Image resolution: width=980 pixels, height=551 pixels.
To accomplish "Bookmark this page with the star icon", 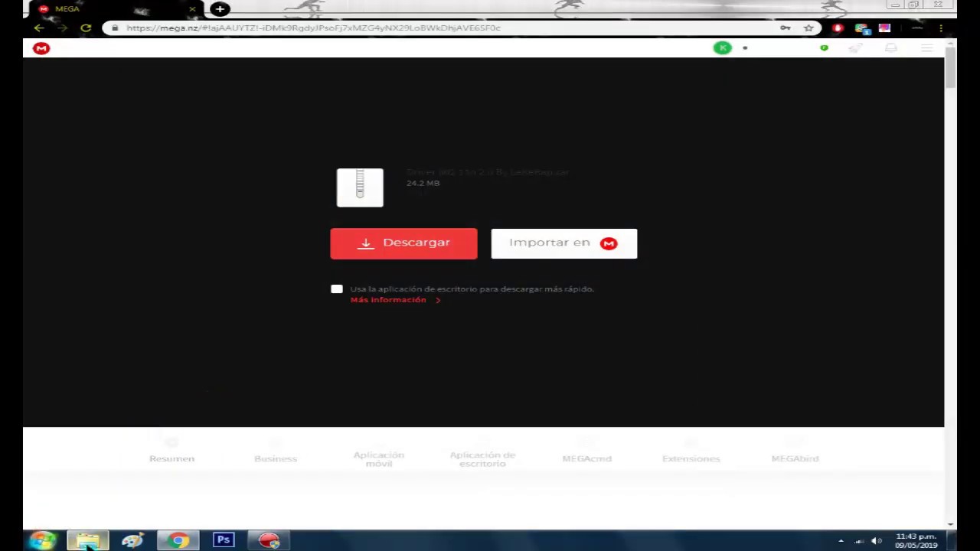I will coord(808,28).
